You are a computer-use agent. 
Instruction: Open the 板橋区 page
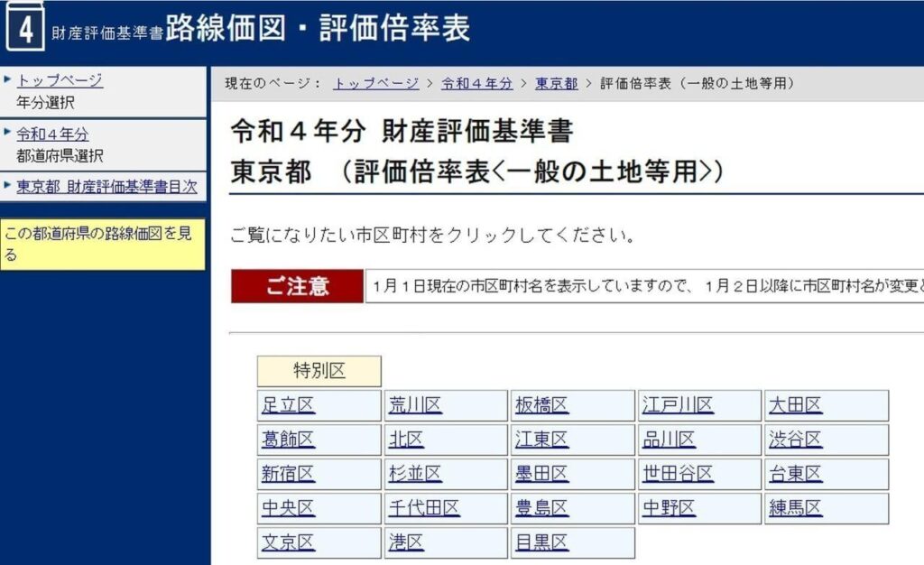pyautogui.click(x=542, y=405)
